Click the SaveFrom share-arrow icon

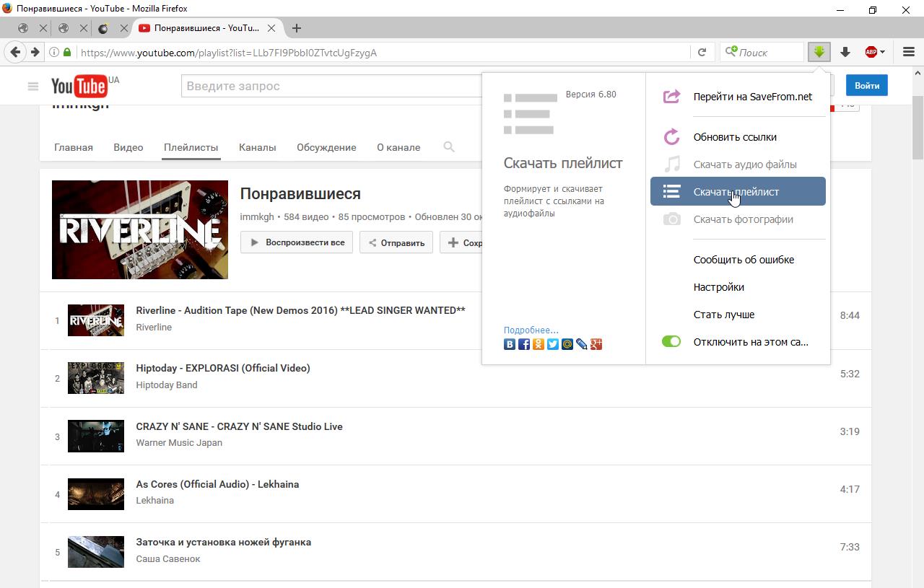tap(672, 96)
